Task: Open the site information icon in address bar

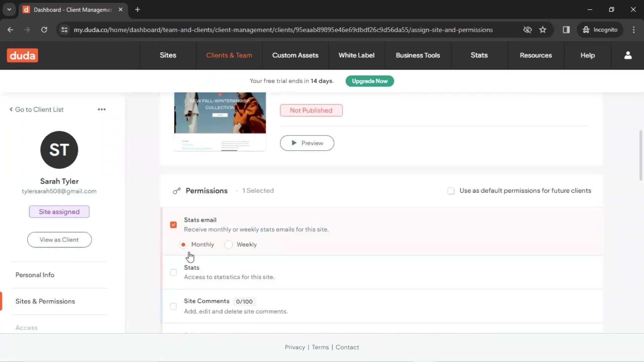Action: (64, 30)
